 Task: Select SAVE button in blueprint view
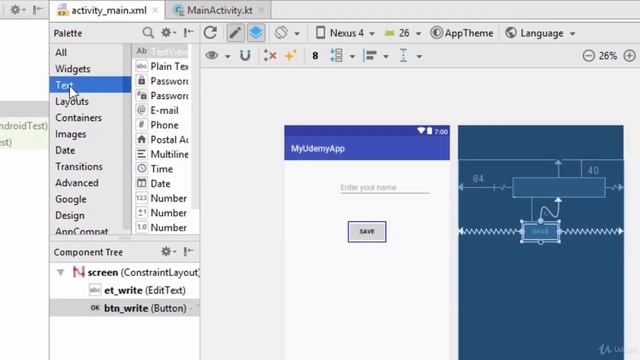[540, 232]
